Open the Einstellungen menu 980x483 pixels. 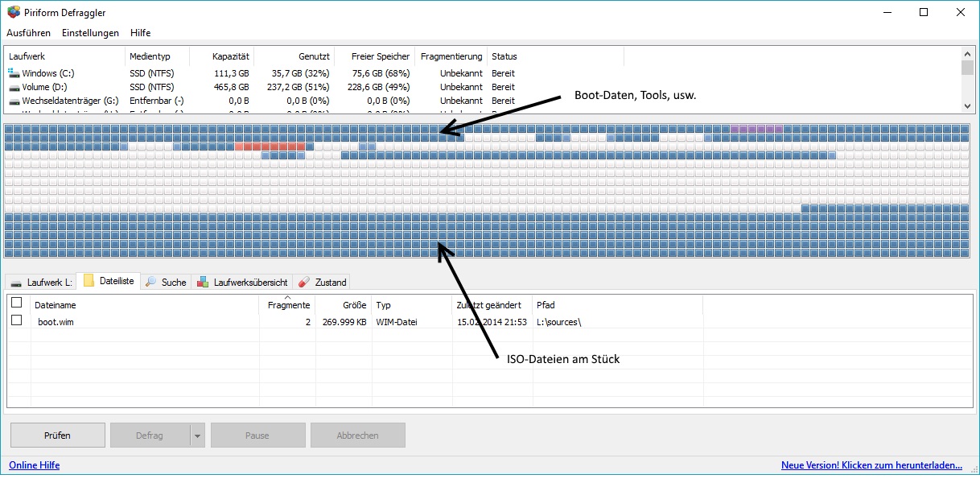point(90,33)
